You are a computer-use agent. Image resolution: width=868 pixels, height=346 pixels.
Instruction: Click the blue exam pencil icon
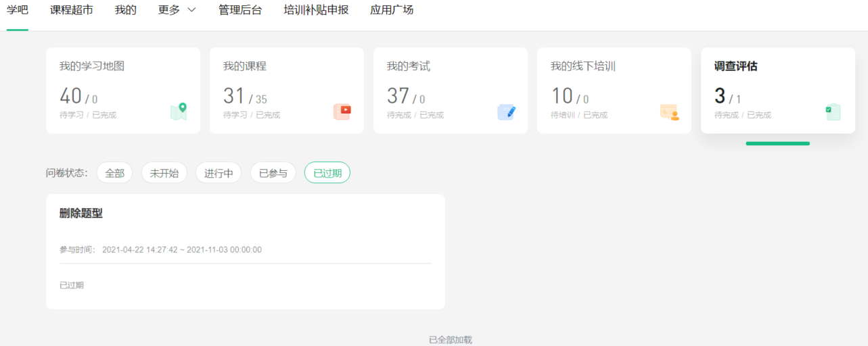506,112
